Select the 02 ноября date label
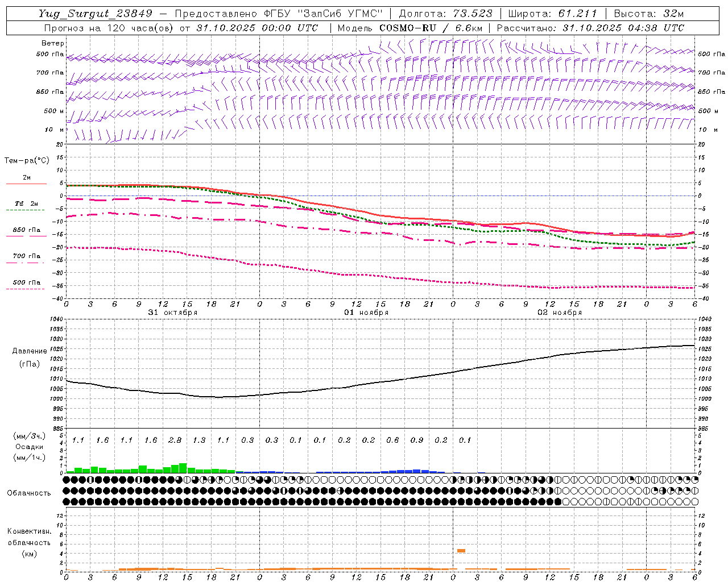Image resolution: width=728 pixels, height=582 pixels. point(560,313)
